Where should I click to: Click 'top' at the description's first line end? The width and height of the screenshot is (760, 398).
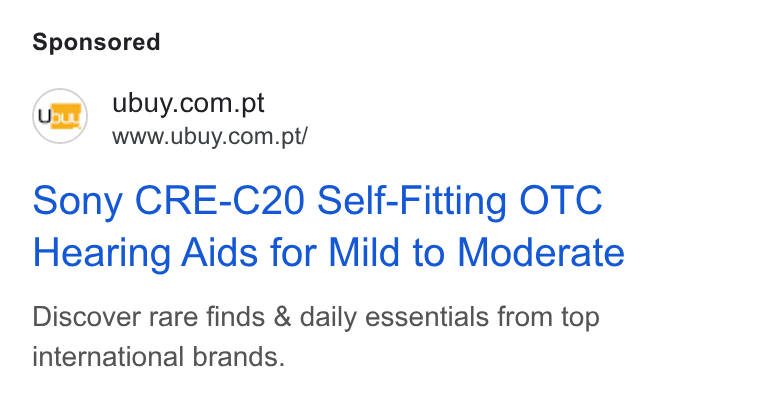pos(581,318)
